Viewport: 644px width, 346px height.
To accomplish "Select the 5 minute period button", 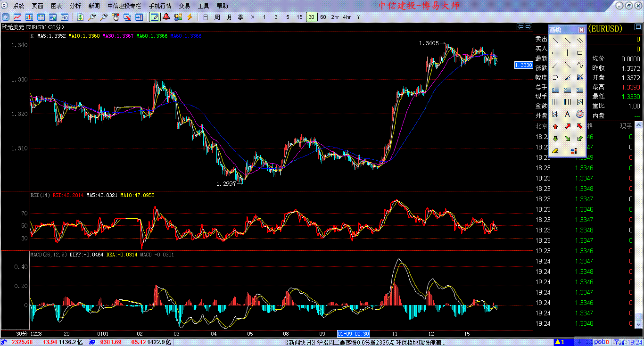I will [x=288, y=17].
